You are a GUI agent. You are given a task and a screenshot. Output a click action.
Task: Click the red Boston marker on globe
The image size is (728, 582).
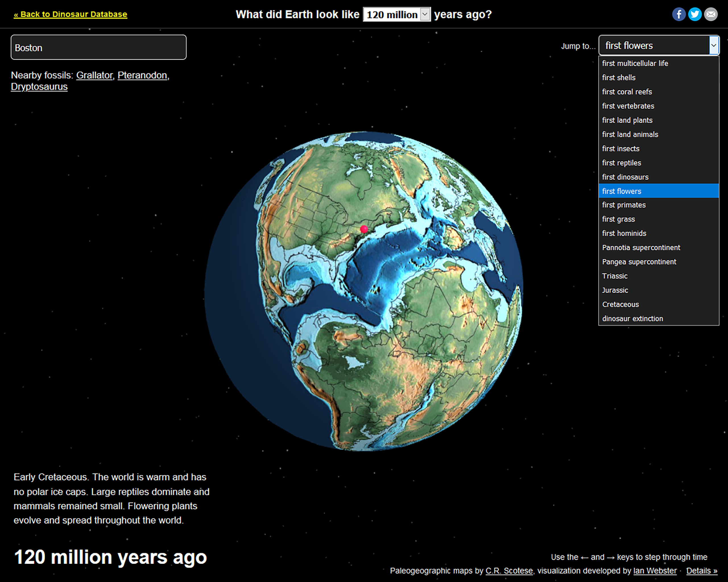click(x=364, y=229)
